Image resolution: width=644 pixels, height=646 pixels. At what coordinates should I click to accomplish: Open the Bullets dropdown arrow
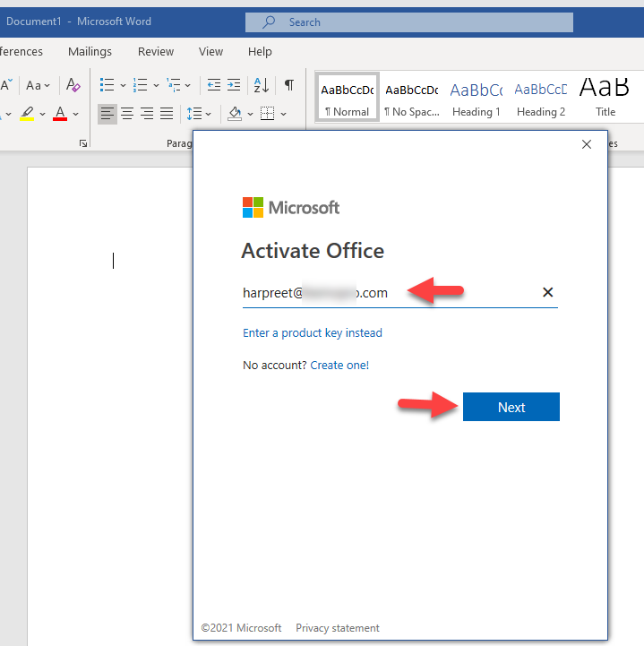(x=123, y=85)
